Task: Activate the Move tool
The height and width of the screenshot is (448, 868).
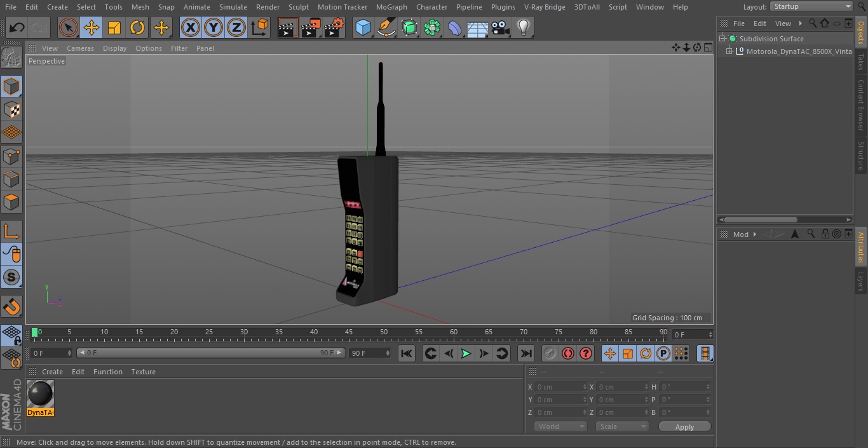Action: (x=92, y=27)
